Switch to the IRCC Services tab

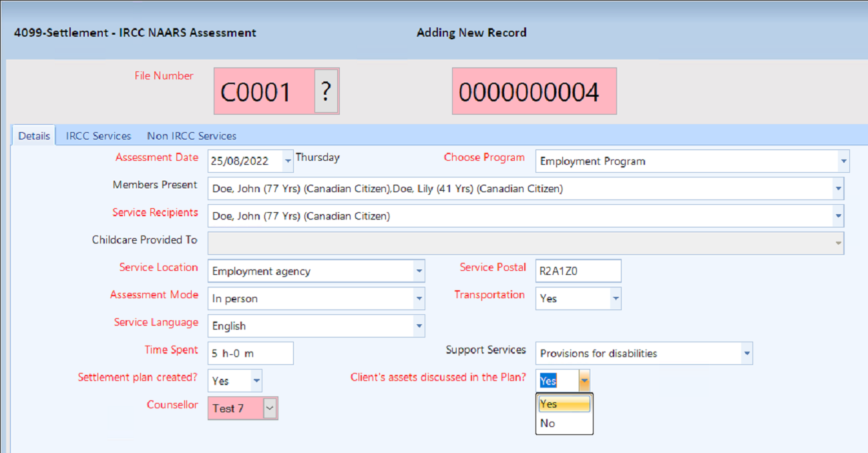point(98,135)
